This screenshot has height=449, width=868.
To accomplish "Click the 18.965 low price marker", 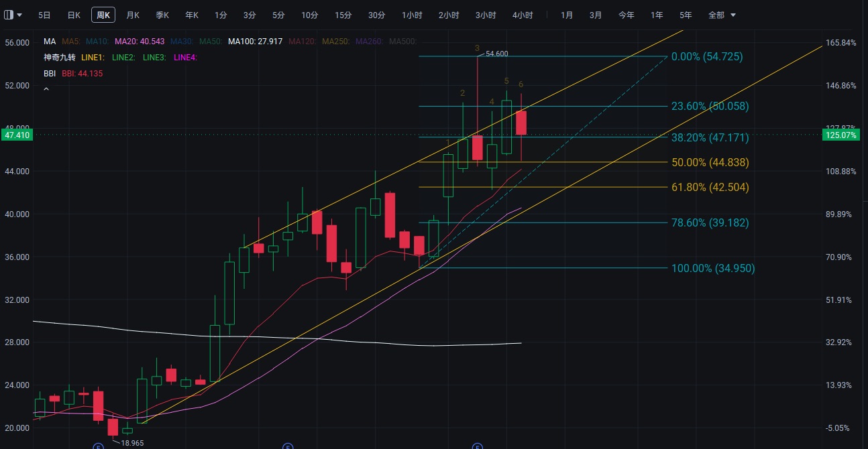I will [x=132, y=443].
